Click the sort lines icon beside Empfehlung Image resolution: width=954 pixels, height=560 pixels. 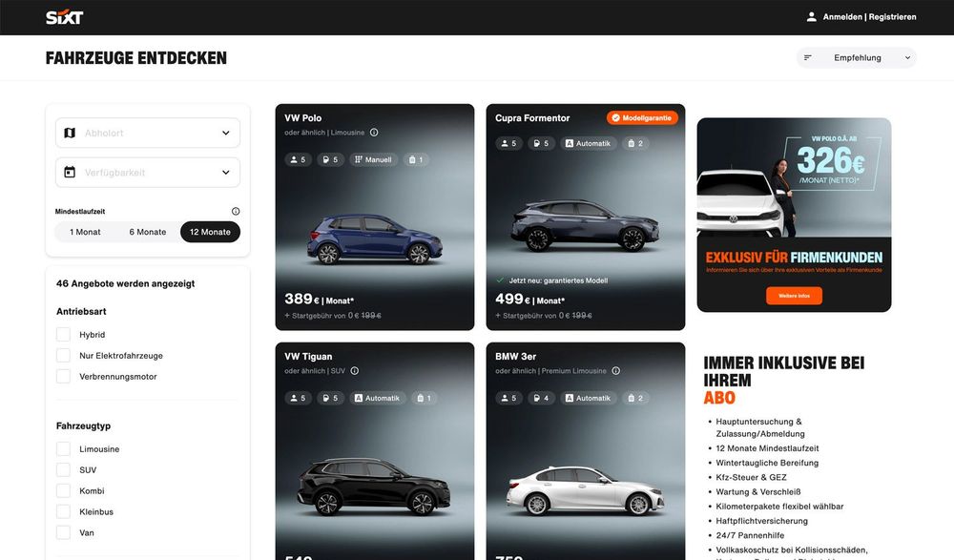pos(808,58)
